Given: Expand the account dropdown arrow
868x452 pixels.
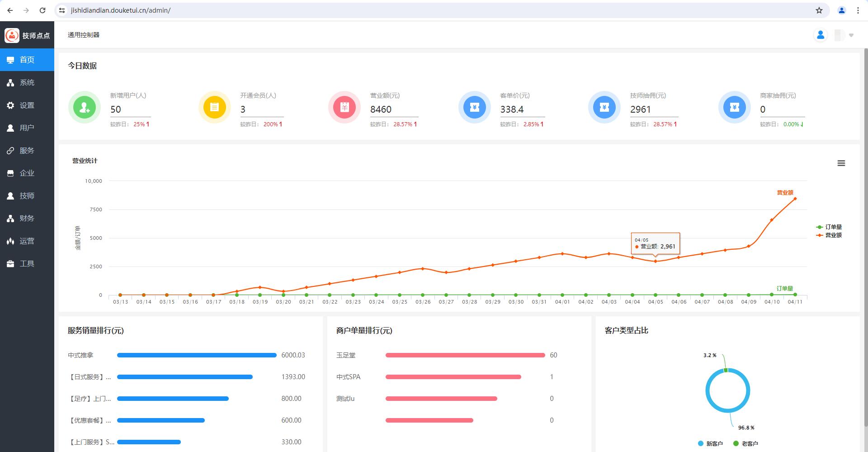Looking at the screenshot, I should pyautogui.click(x=851, y=35).
